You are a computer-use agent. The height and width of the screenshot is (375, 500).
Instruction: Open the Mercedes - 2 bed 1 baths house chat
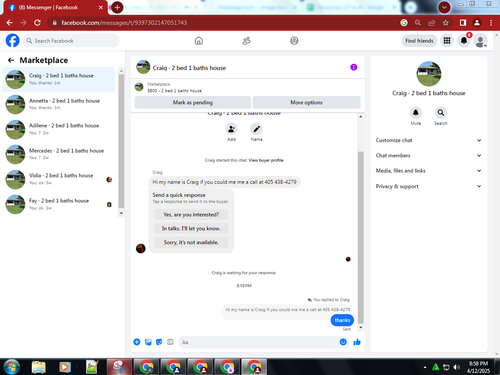click(x=59, y=154)
